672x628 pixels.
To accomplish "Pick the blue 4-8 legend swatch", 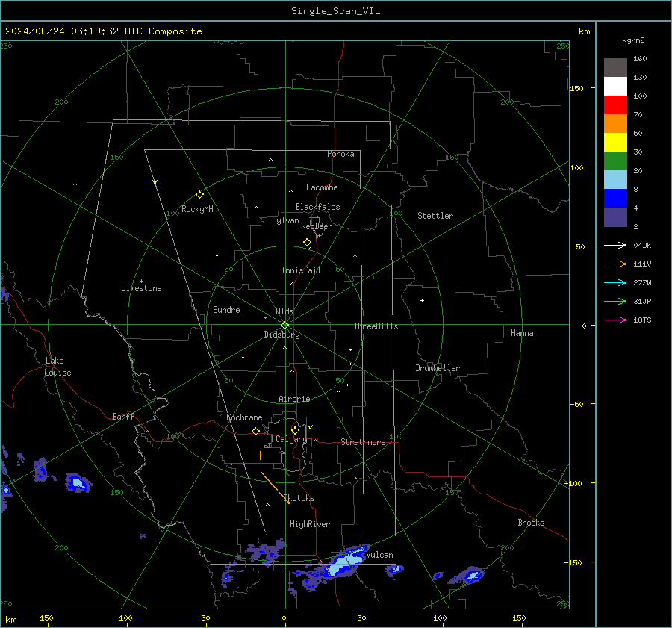I will (x=615, y=199).
